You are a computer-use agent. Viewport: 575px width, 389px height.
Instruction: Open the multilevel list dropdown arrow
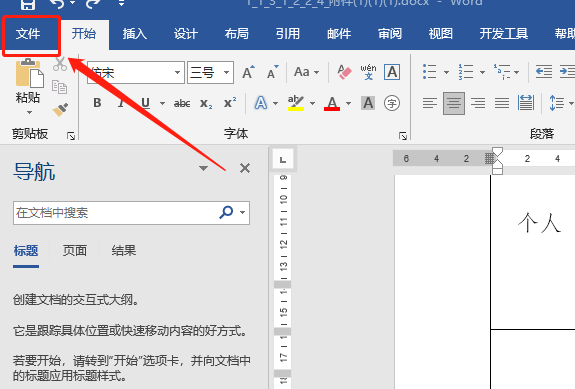tap(516, 72)
